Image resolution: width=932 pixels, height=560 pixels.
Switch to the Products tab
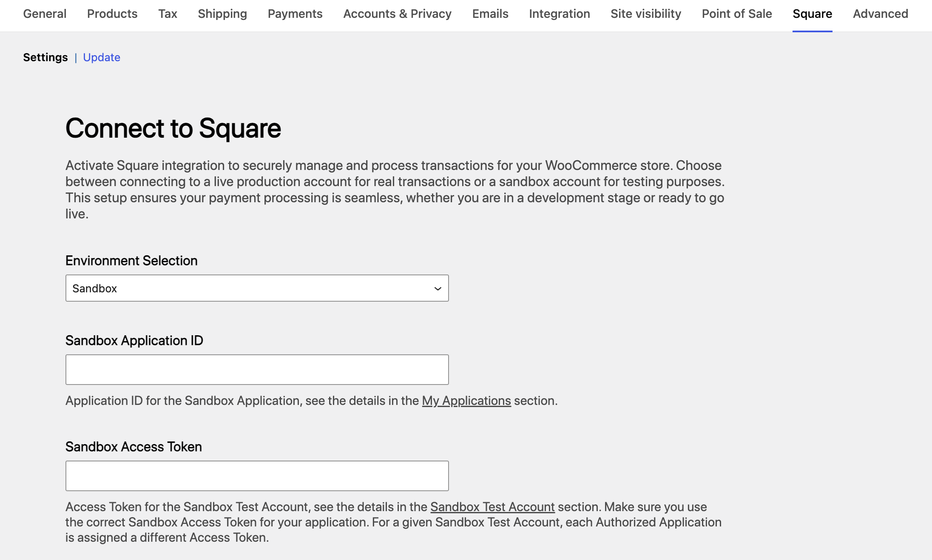click(112, 14)
